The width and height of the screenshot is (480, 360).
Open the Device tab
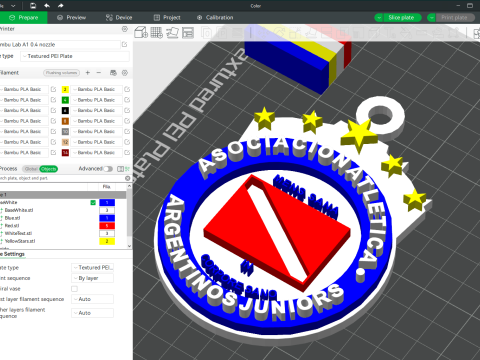[119, 18]
